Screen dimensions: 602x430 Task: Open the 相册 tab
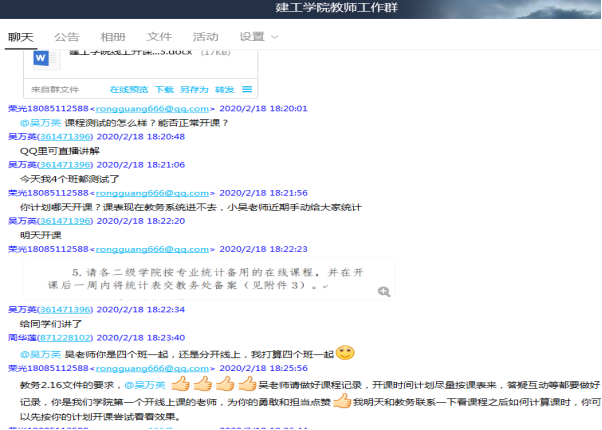[113, 37]
